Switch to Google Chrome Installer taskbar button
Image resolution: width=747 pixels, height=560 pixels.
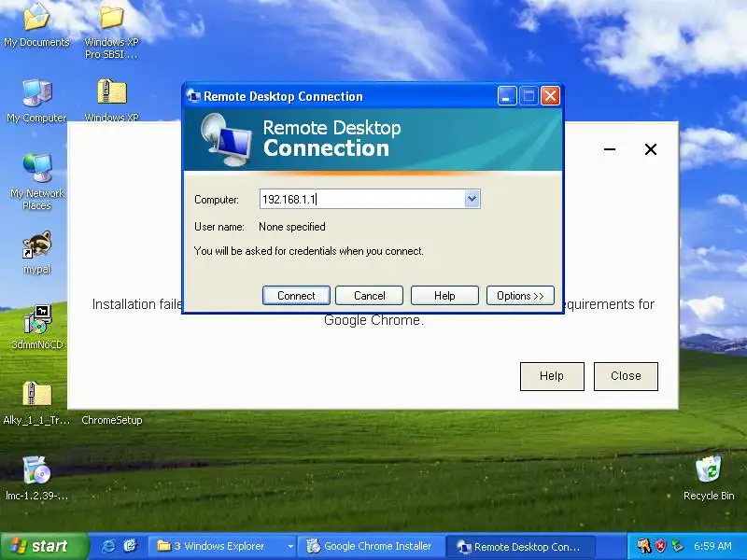371,546
